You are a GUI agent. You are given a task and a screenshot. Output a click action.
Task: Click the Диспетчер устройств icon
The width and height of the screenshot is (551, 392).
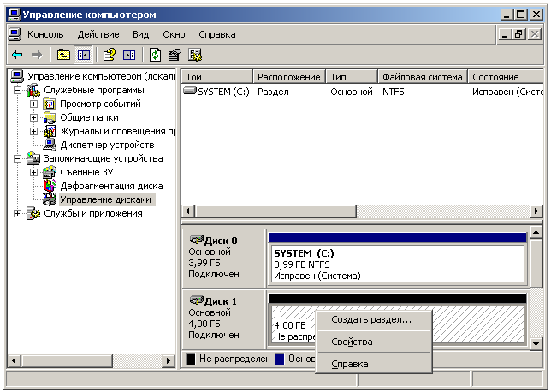50,145
